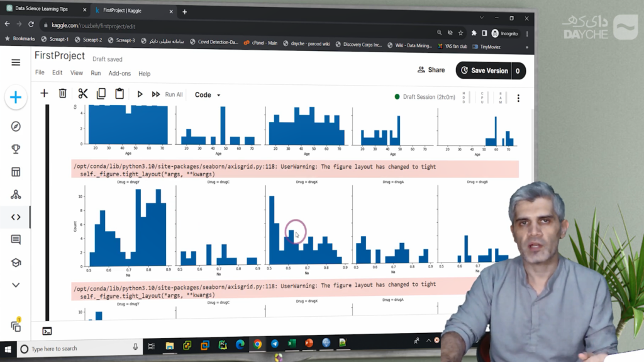Open the three-dot session options menu
The width and height of the screenshot is (644, 362).
tap(518, 98)
